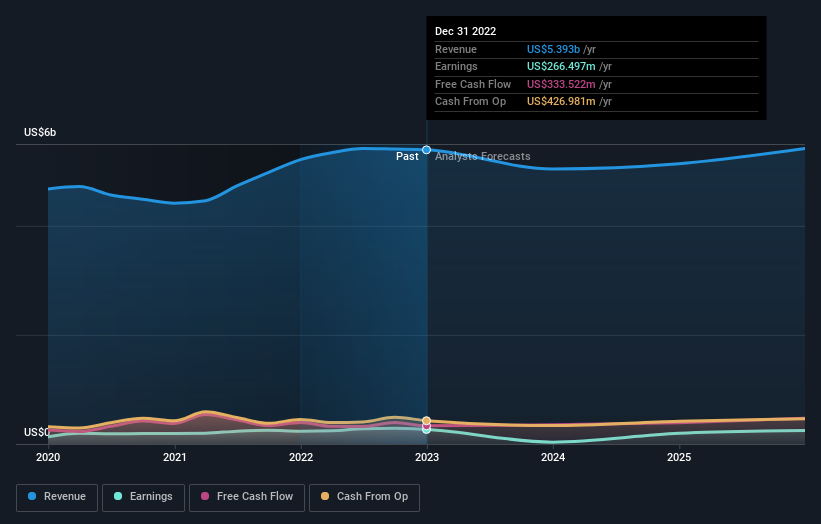The height and width of the screenshot is (524, 821).
Task: Click the 2025 x-axis label
Action: 679,458
